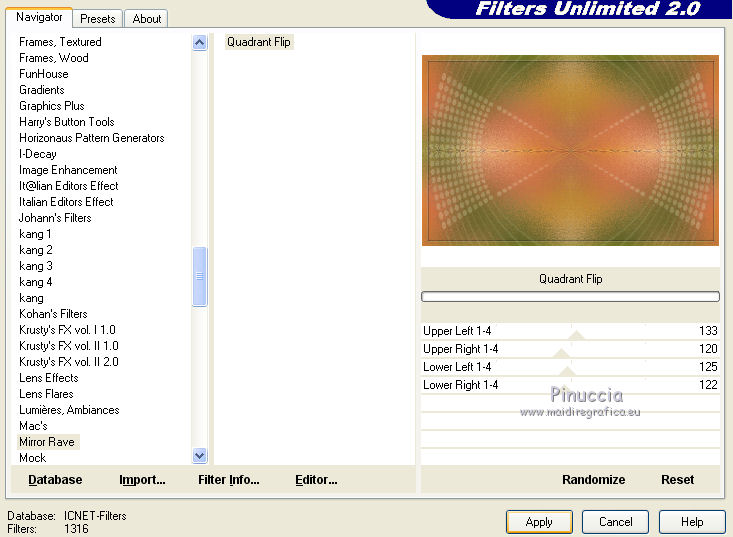Click the Import... button

(x=142, y=480)
